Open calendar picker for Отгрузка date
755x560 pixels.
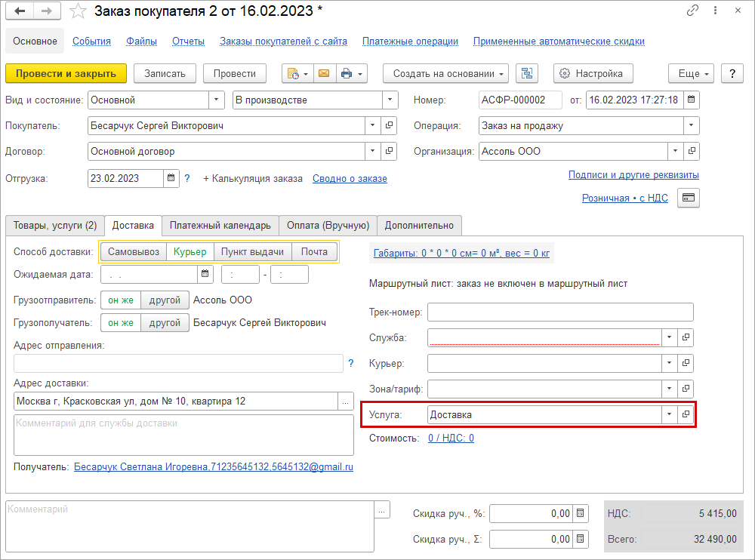point(171,179)
